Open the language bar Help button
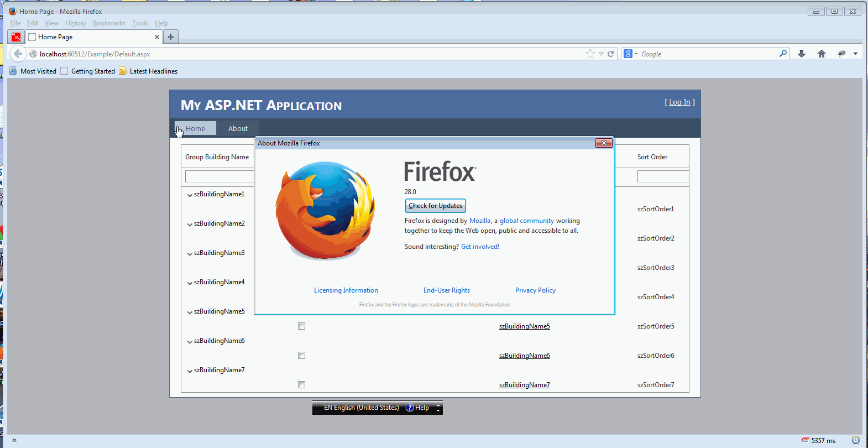This screenshot has width=868, height=448. click(x=417, y=408)
